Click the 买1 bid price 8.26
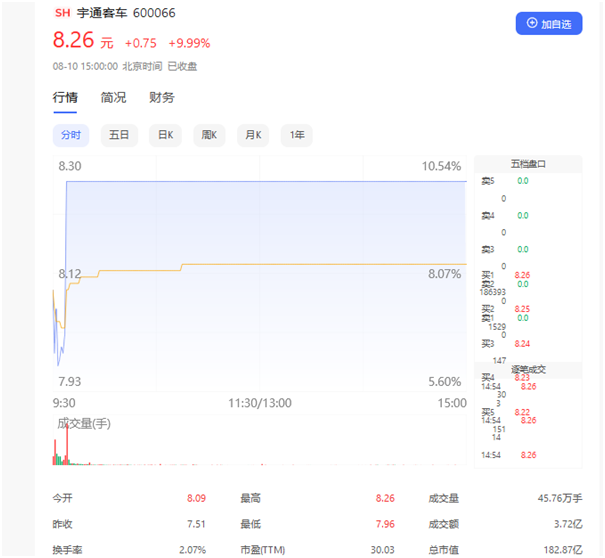Screen dimensions: 605x558 [522, 275]
